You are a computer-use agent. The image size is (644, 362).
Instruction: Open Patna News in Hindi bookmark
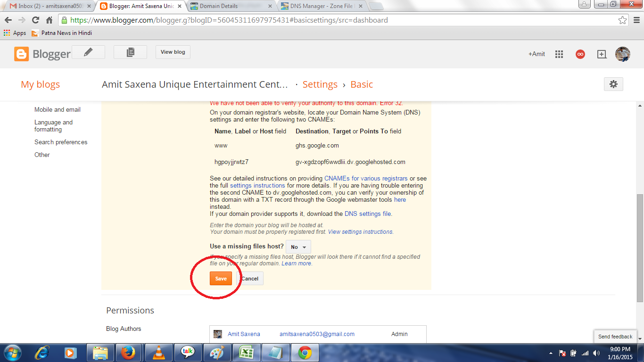(x=62, y=33)
